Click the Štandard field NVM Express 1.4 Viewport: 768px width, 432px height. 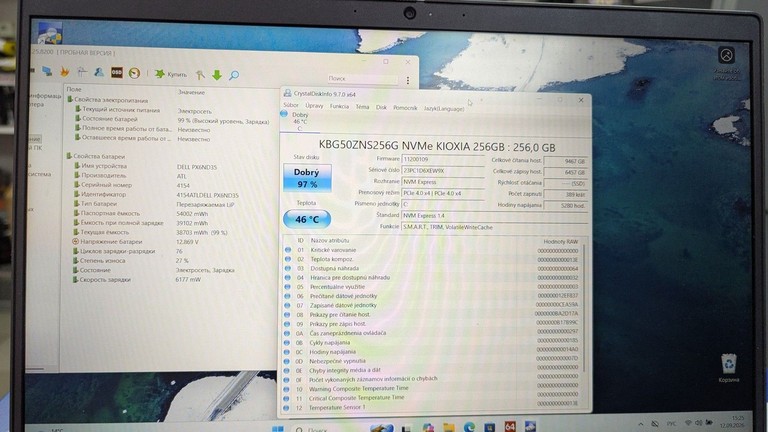click(x=494, y=216)
